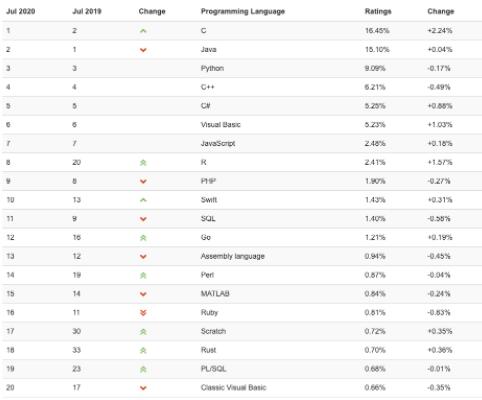Click the double green up arrow for R
482x400 pixels.
(x=143, y=163)
